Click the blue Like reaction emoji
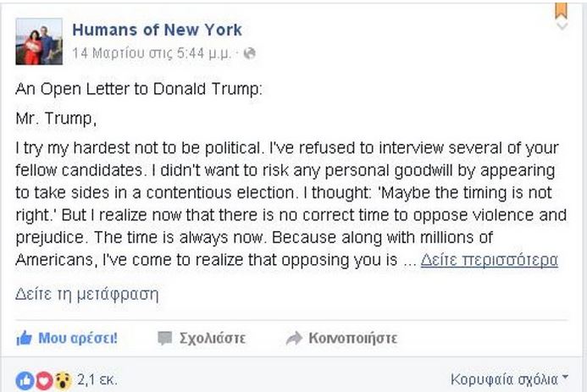The image size is (587, 392). pyautogui.click(x=25, y=379)
